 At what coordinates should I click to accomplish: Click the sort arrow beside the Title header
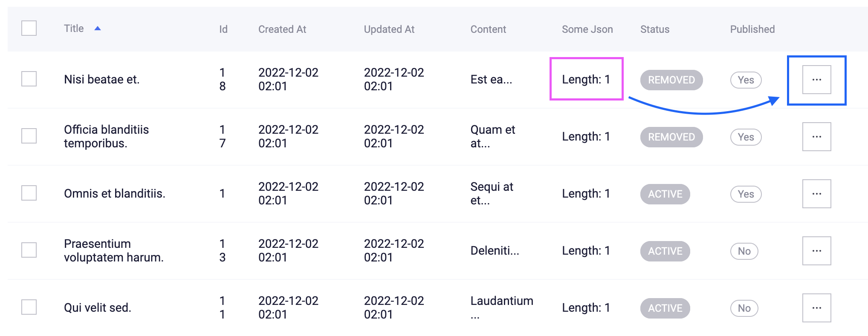pyautogui.click(x=97, y=29)
